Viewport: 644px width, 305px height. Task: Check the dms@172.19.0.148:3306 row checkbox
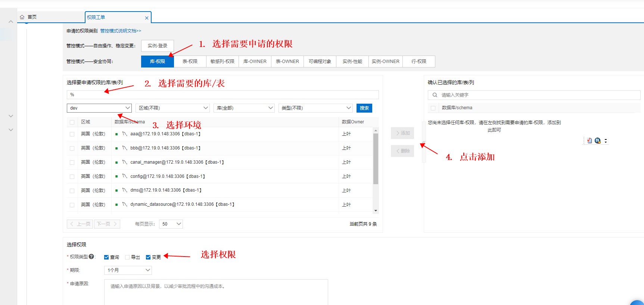[x=72, y=191]
